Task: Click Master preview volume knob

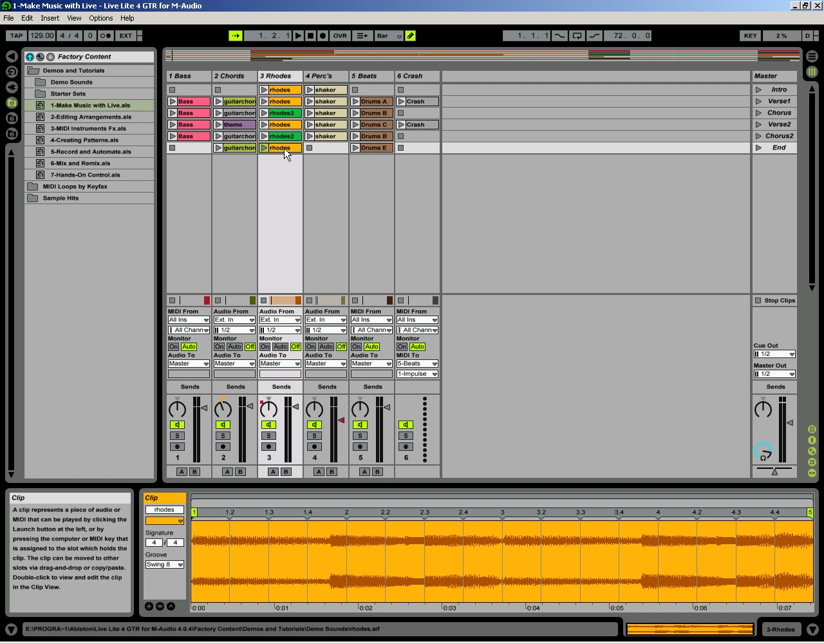Action: (x=763, y=451)
